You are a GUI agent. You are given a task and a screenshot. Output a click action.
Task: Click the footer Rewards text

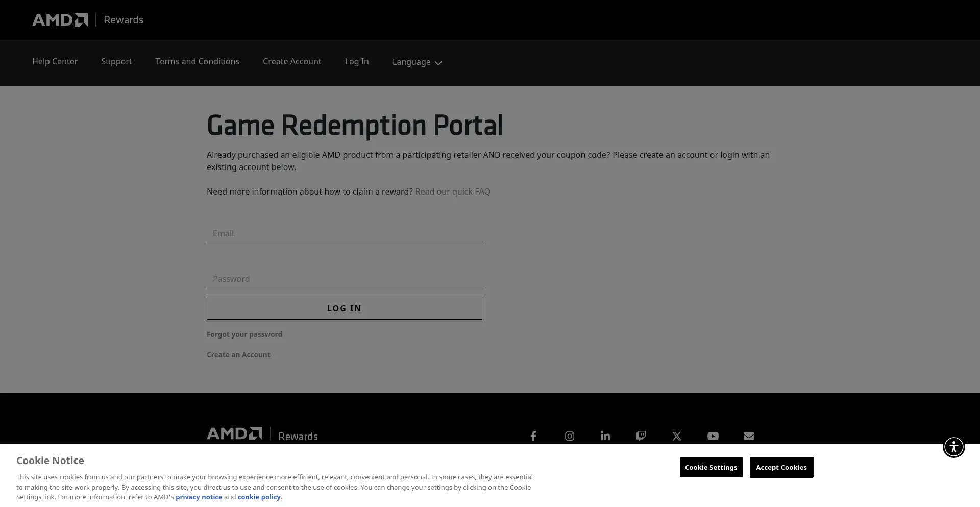pyautogui.click(x=298, y=437)
